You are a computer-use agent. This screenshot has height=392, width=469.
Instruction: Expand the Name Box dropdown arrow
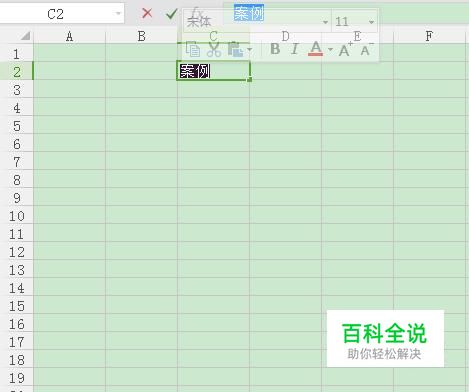pos(118,14)
